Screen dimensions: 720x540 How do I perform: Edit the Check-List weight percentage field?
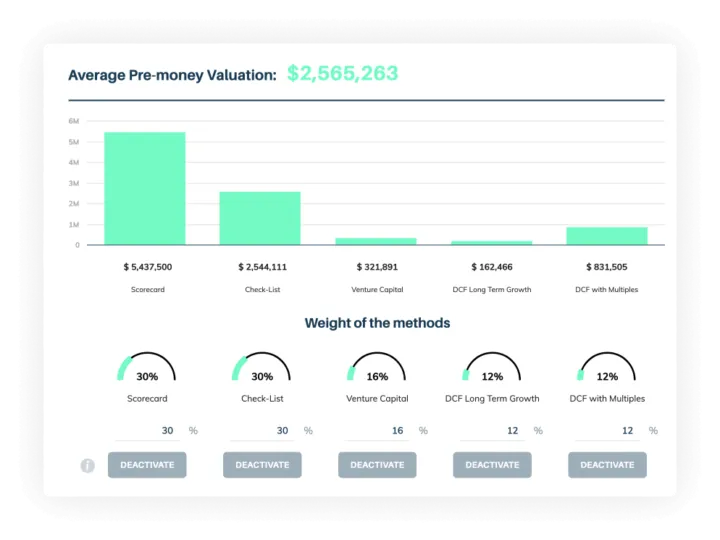tap(262, 431)
